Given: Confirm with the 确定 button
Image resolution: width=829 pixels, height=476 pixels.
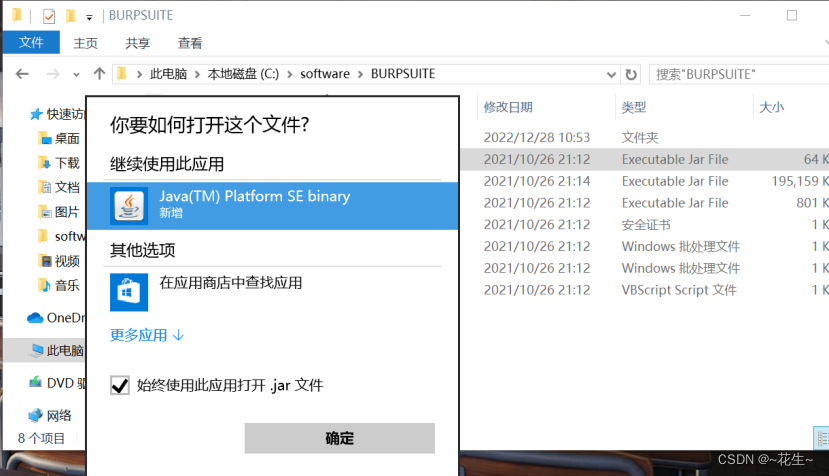Looking at the screenshot, I should (x=339, y=438).
